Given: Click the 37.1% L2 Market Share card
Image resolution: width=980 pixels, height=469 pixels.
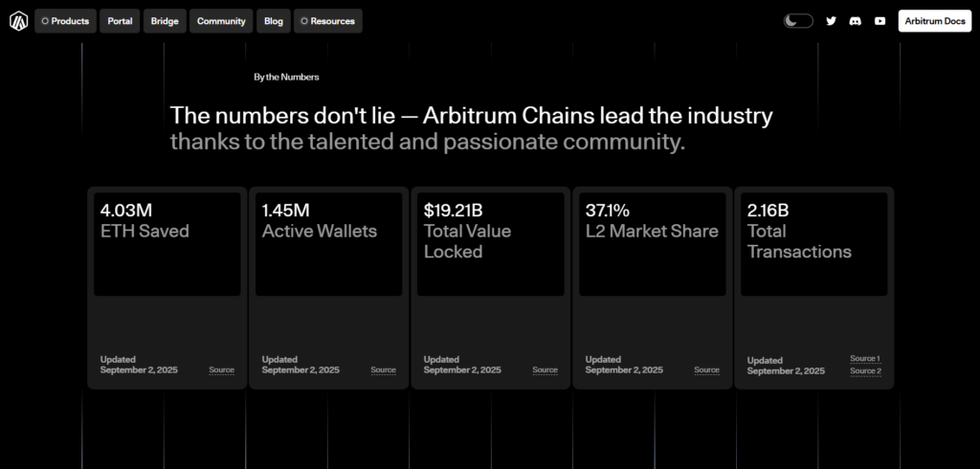Looking at the screenshot, I should click(x=652, y=244).
